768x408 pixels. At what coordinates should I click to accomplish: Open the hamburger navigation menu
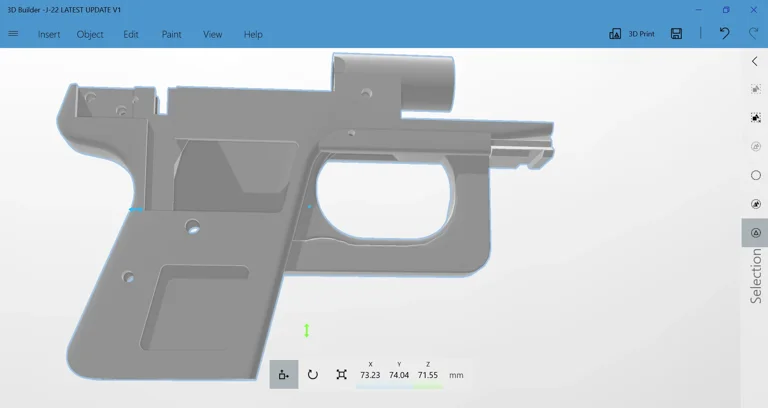[13, 34]
